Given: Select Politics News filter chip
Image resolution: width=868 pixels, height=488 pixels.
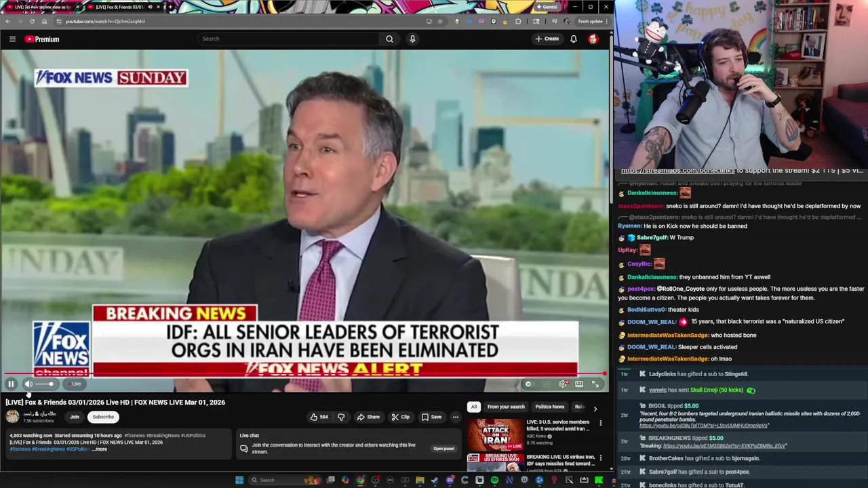Looking at the screenshot, I should tap(549, 407).
